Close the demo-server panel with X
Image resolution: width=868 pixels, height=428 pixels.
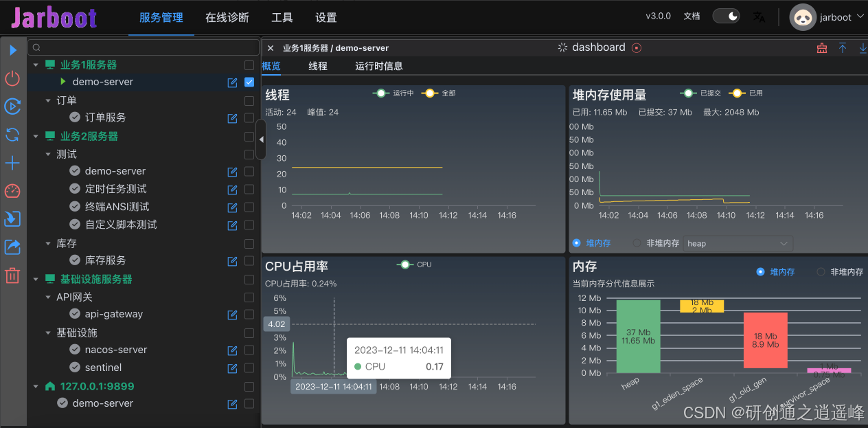(271, 48)
